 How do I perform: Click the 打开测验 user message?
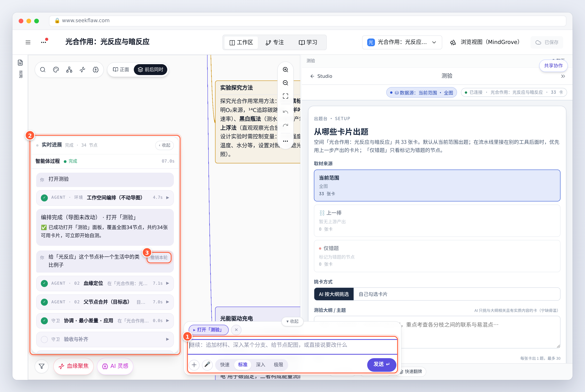coord(105,179)
